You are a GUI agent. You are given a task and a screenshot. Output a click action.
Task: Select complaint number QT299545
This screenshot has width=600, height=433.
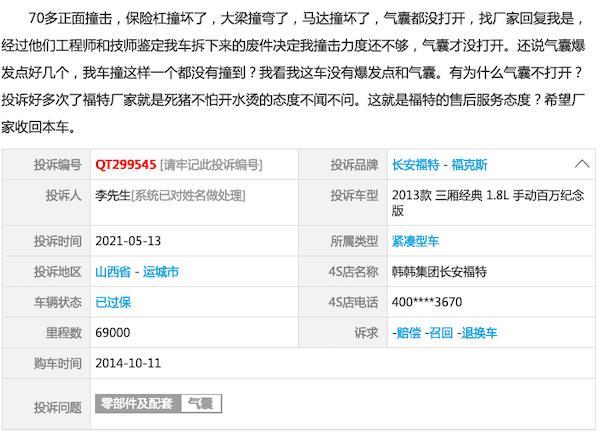click(x=126, y=165)
